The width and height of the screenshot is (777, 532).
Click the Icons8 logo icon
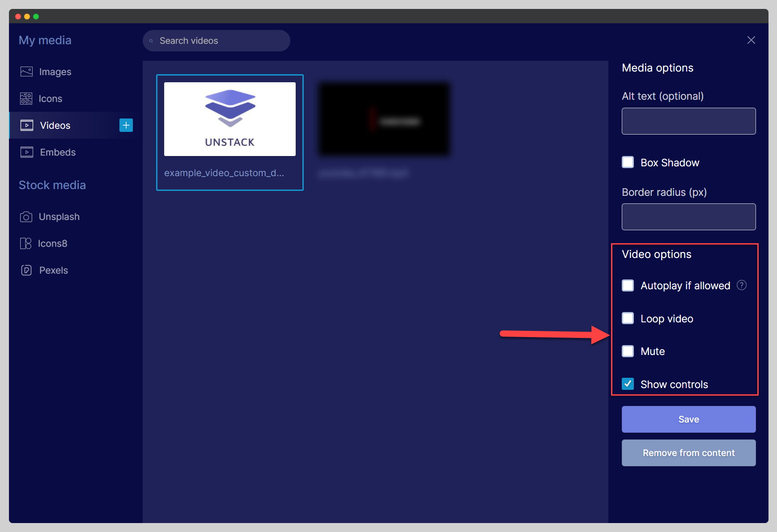[26, 244]
